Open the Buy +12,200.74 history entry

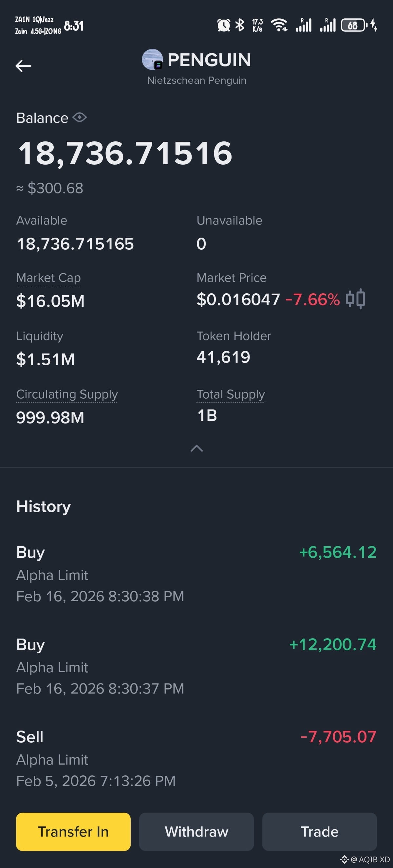196,666
